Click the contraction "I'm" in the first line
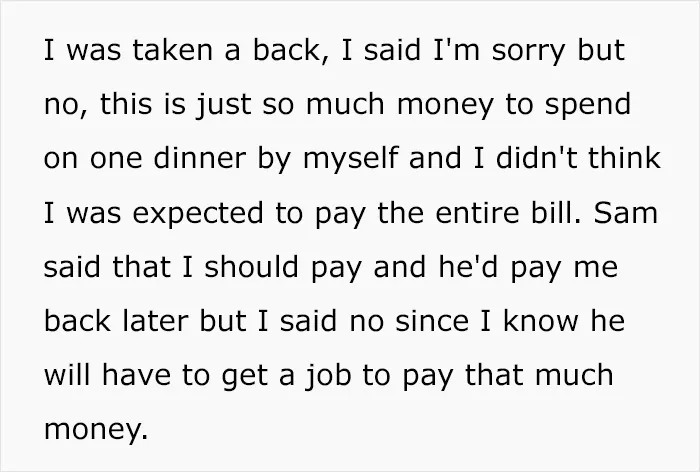This screenshot has width=700, height=472. [456, 50]
